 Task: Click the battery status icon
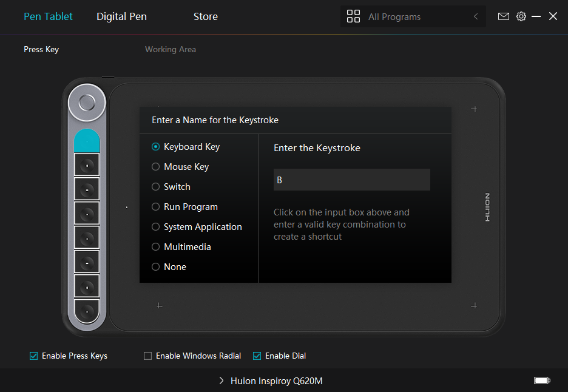(x=541, y=380)
